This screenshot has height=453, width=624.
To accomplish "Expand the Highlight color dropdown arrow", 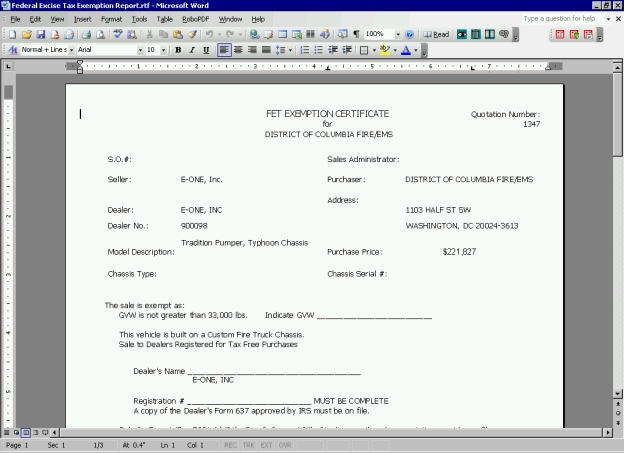I will click(x=395, y=50).
